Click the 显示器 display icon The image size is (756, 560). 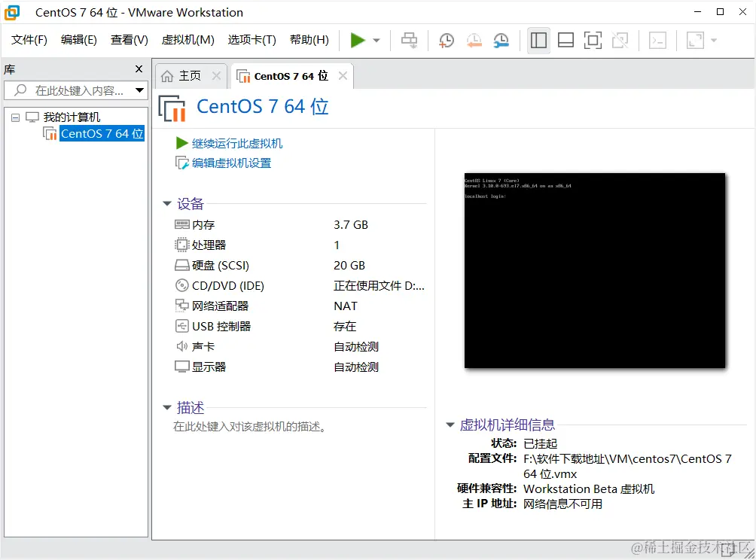click(x=181, y=367)
